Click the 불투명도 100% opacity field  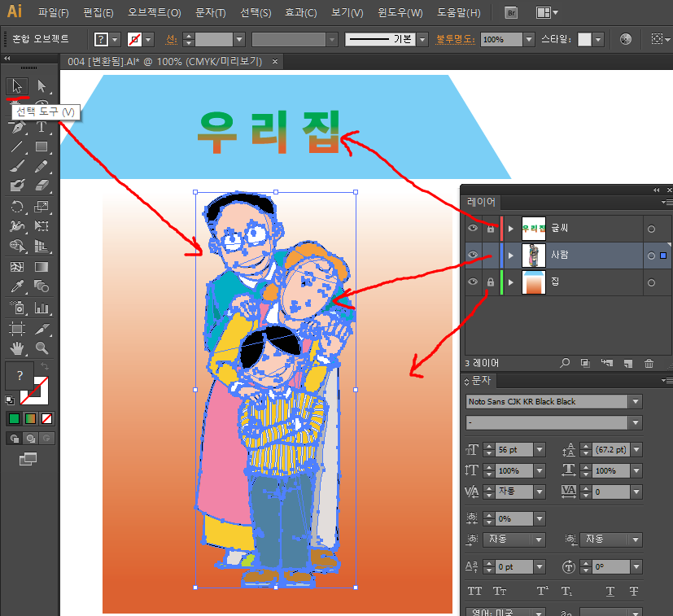[x=500, y=39]
